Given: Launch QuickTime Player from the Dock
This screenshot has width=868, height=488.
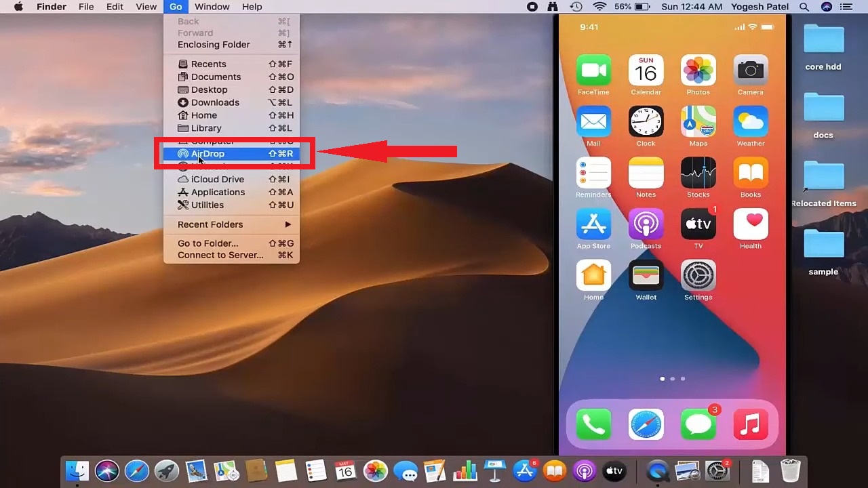Looking at the screenshot, I should tap(656, 470).
